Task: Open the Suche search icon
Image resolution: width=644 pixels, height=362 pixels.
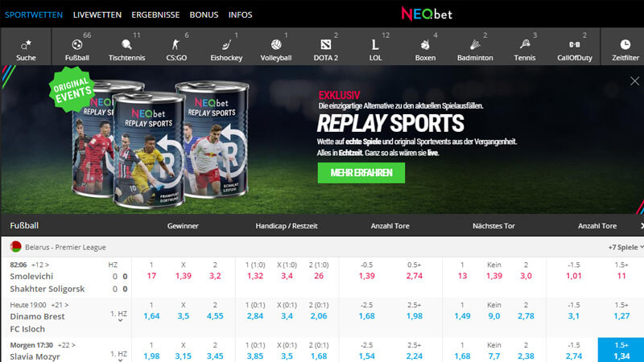Action: pos(26,47)
